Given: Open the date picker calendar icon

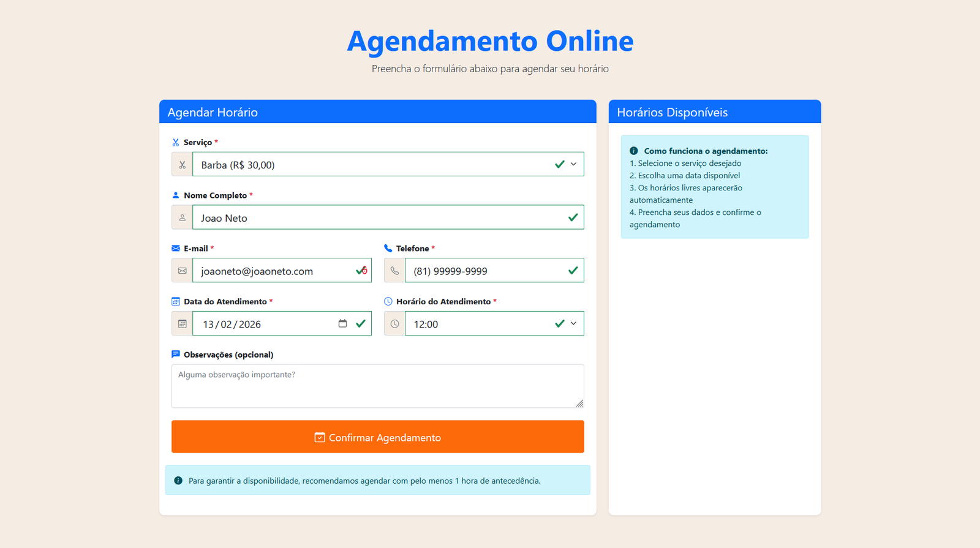Looking at the screenshot, I should tap(342, 323).
